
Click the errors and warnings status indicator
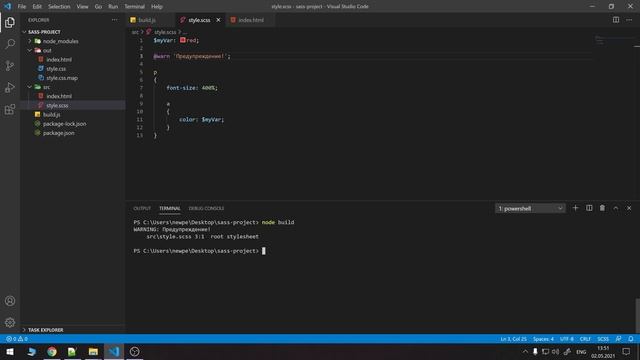pyautogui.click(x=17, y=339)
